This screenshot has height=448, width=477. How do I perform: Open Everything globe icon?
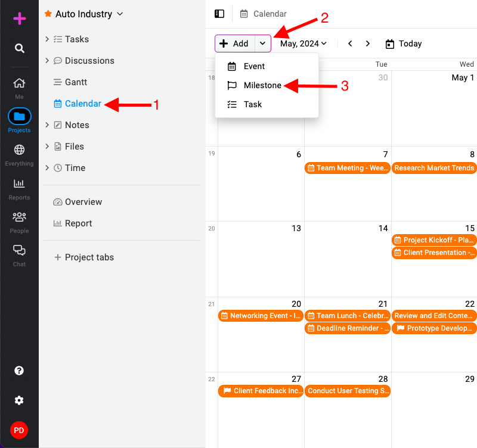(19, 150)
